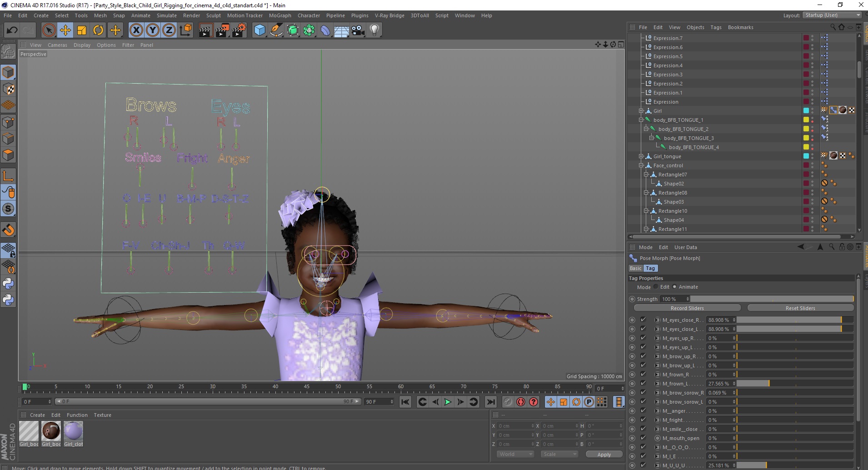Add a cube primitive object

[259, 30]
